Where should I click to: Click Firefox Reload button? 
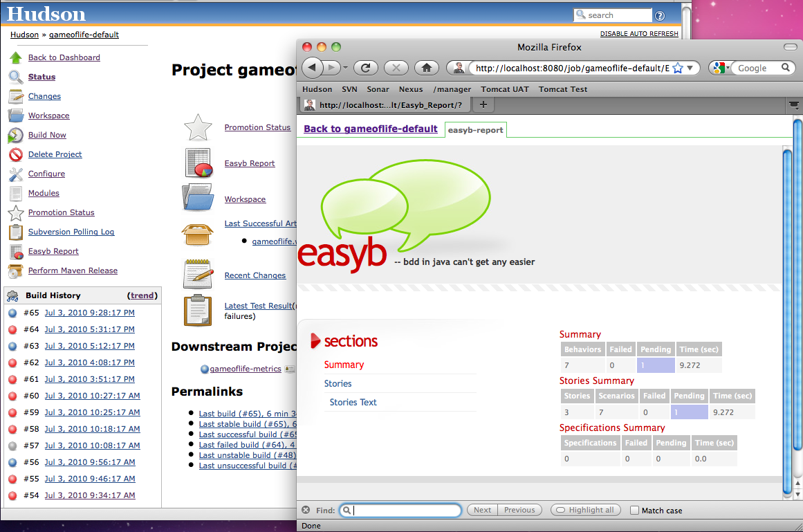point(366,68)
